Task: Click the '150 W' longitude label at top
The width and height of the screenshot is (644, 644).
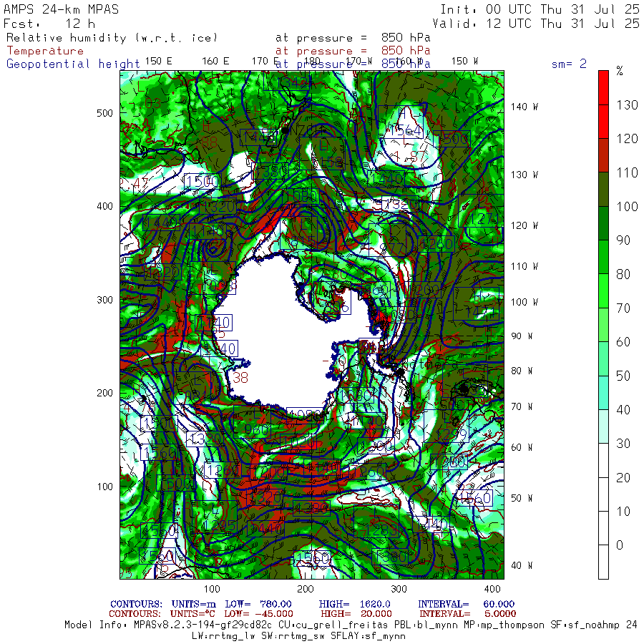Action: tap(464, 62)
